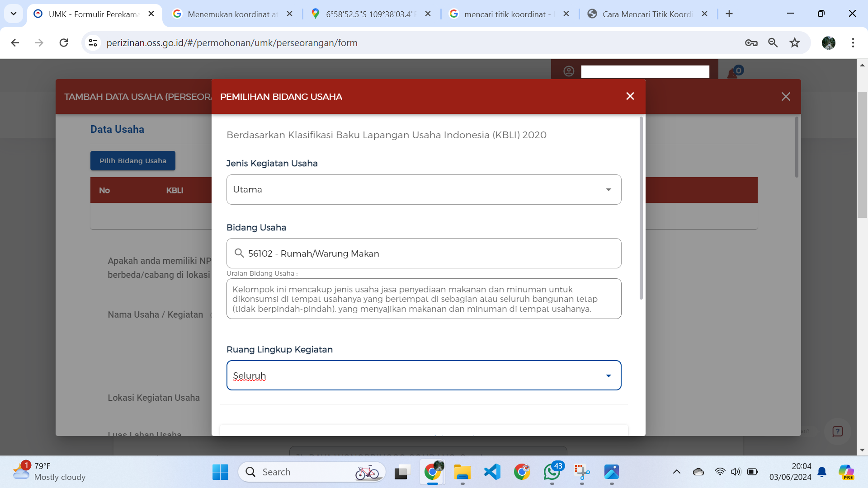Open the weather widget
Image resolution: width=868 pixels, height=488 pixels.
coord(49,472)
